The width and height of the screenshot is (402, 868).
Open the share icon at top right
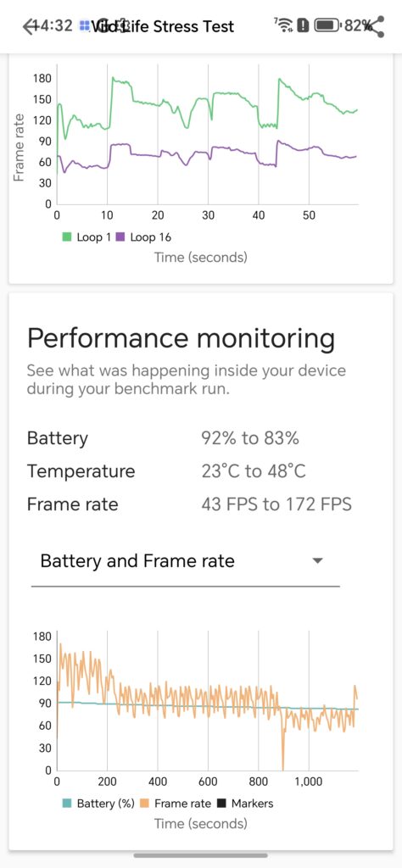377,26
